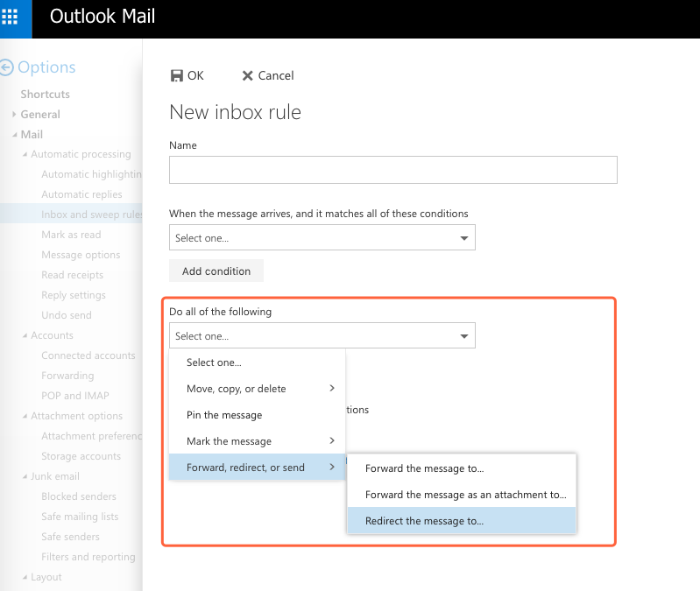The height and width of the screenshot is (591, 700).
Task: Choose Pin the message option
Action: 224,415
